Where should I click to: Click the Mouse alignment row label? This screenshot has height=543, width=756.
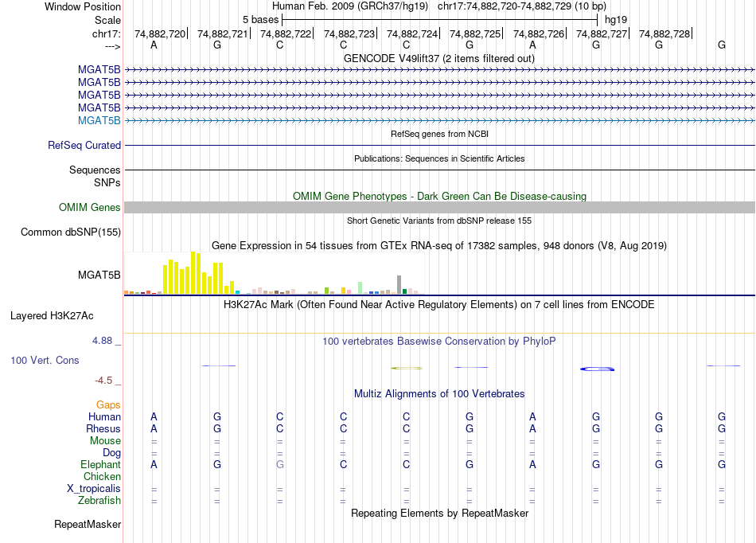105,441
